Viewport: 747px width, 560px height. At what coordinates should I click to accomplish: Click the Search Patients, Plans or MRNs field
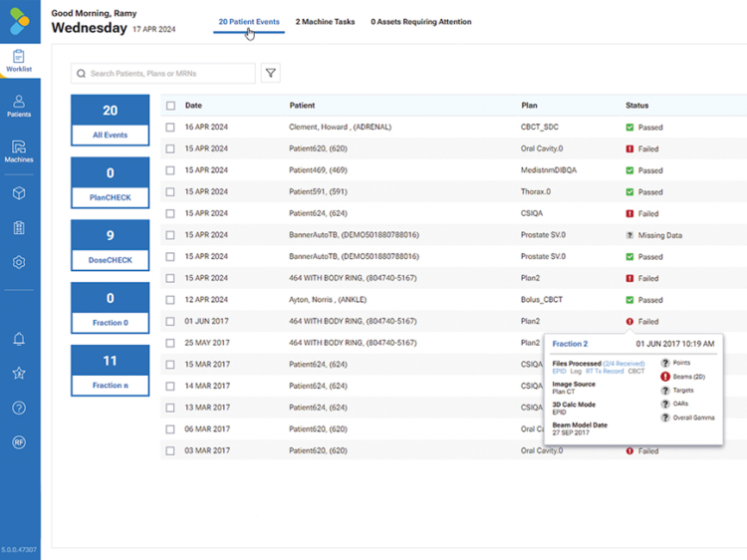(163, 74)
